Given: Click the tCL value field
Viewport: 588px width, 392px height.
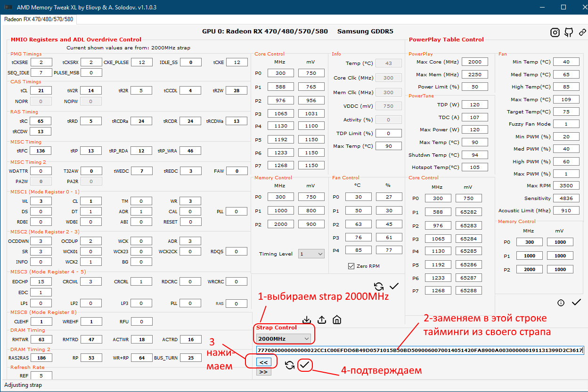Looking at the screenshot, I should [x=41, y=91].
